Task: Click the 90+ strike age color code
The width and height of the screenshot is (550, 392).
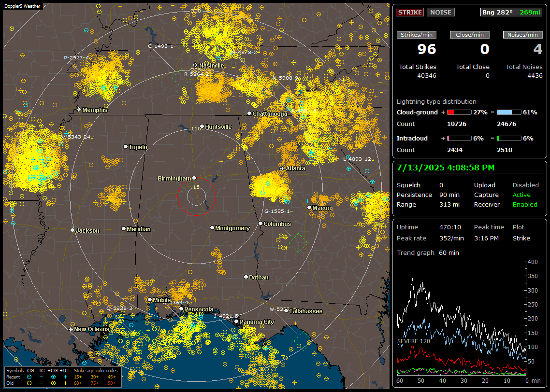Action: [112, 383]
